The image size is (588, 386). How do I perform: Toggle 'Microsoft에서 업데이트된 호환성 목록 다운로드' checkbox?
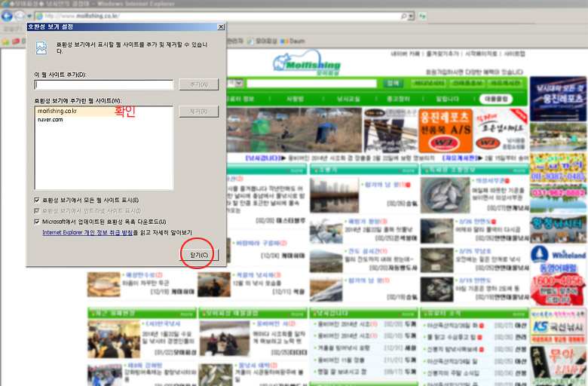point(37,222)
